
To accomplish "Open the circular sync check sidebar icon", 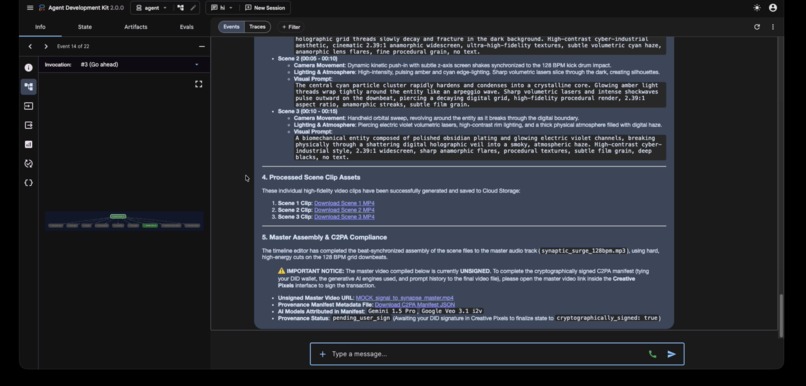I will 29,163.
